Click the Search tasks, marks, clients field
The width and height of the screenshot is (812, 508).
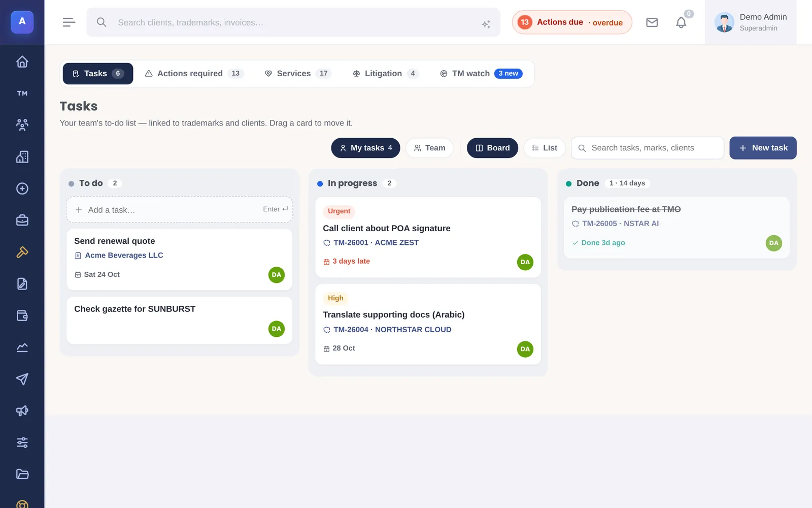pos(648,148)
